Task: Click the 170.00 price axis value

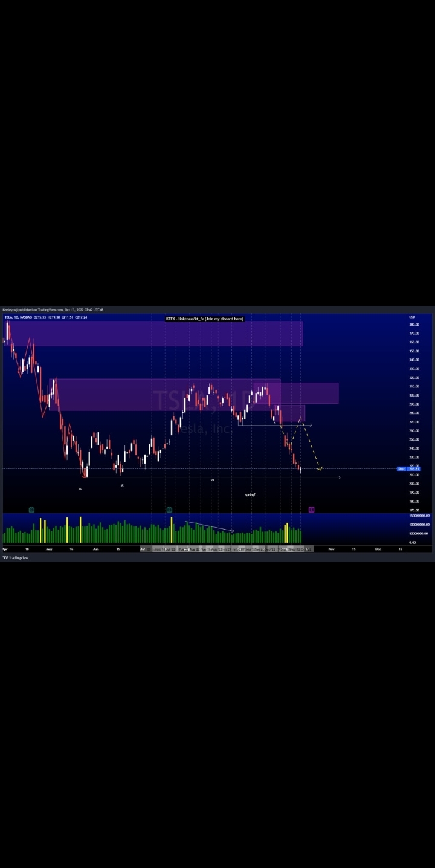Action: 414,510
